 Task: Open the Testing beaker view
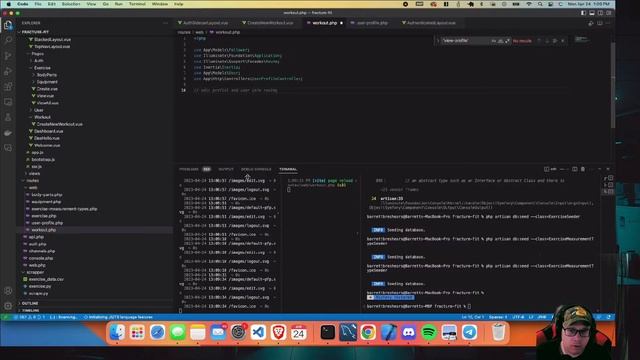tap(8, 118)
